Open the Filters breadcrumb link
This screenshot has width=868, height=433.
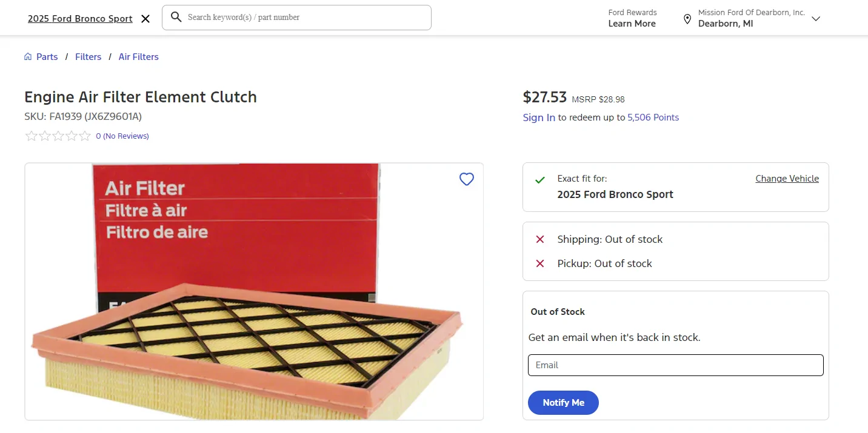(88, 57)
